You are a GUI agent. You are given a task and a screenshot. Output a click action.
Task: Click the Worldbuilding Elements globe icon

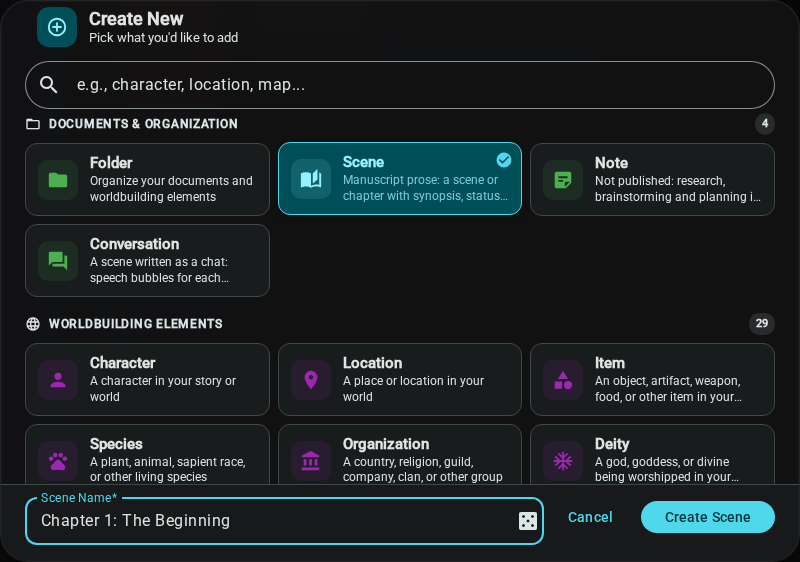pos(33,324)
